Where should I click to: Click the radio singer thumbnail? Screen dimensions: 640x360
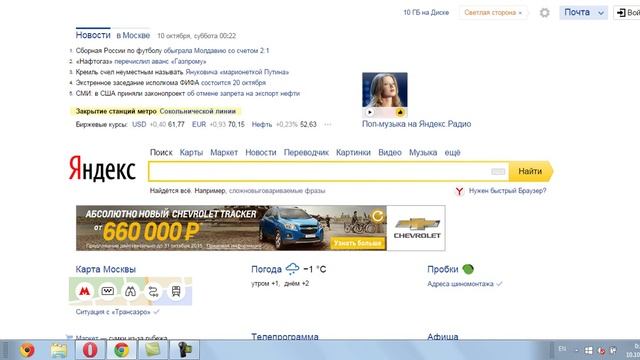coord(384,90)
